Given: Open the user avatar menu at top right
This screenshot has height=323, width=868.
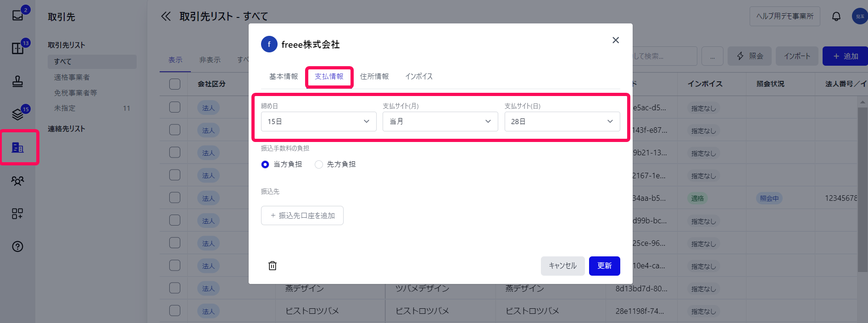Looking at the screenshot, I should point(859,16).
